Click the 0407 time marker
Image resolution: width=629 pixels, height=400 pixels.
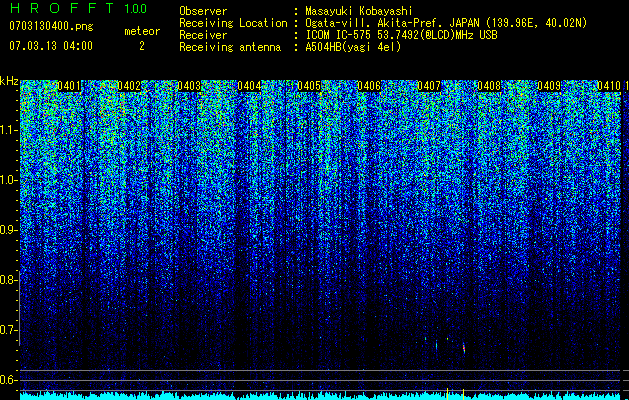click(429, 86)
